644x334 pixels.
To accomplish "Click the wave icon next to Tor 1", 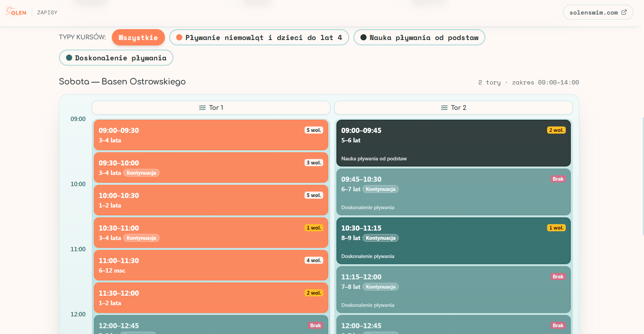I will tap(202, 107).
